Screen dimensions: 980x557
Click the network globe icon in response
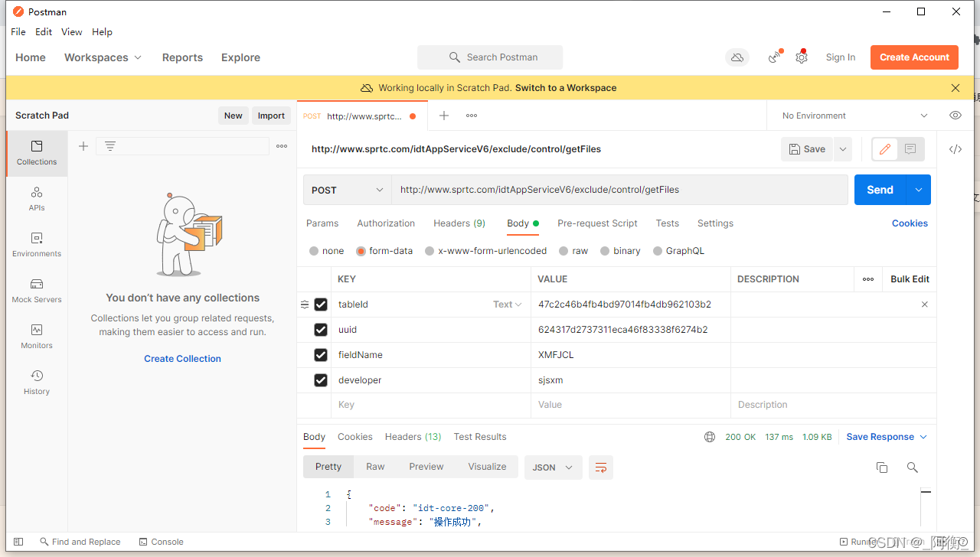click(x=710, y=437)
